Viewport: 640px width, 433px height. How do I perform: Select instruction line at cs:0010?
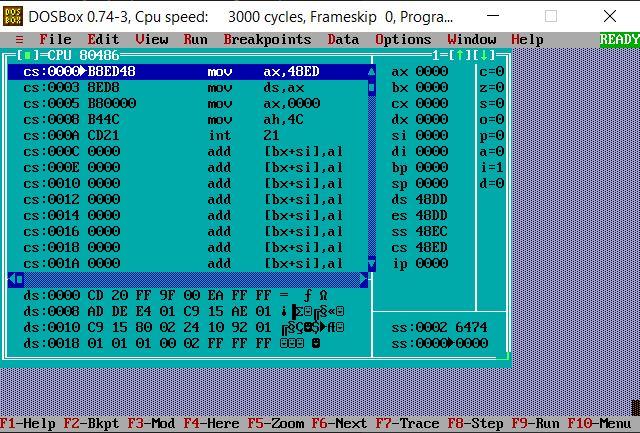tap(188, 184)
